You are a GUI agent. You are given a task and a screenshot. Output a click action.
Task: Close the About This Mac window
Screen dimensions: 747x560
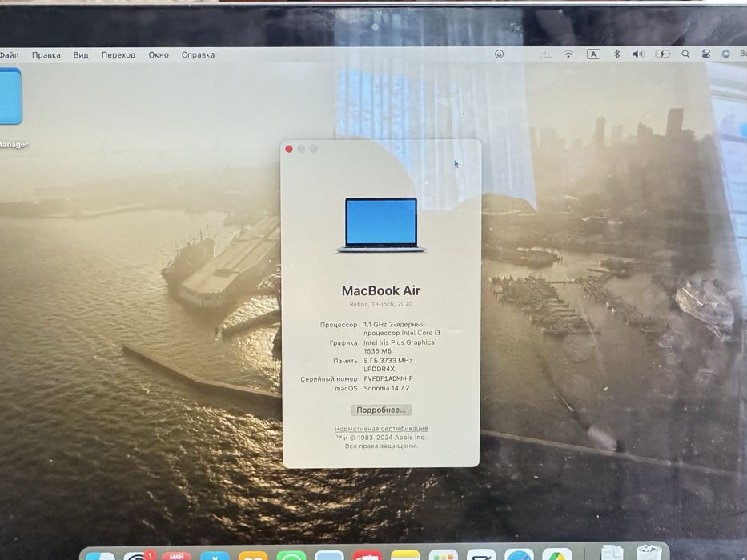(289, 149)
